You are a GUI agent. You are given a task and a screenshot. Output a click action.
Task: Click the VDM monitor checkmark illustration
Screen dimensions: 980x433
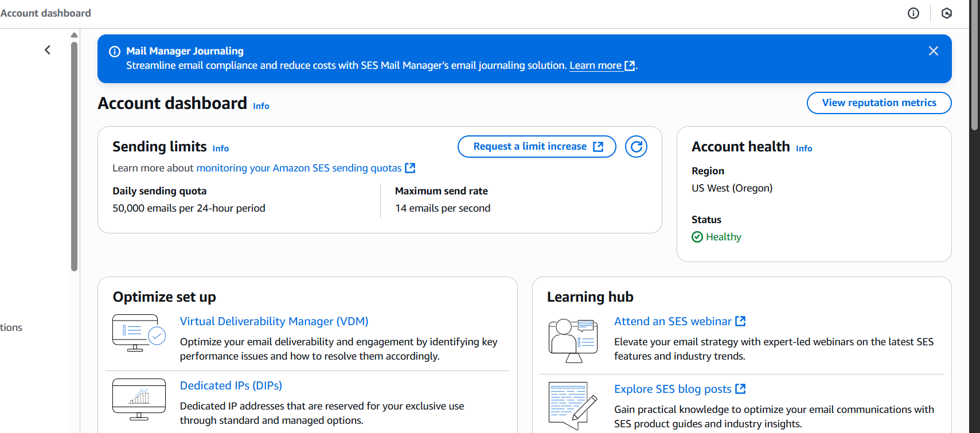(x=139, y=333)
